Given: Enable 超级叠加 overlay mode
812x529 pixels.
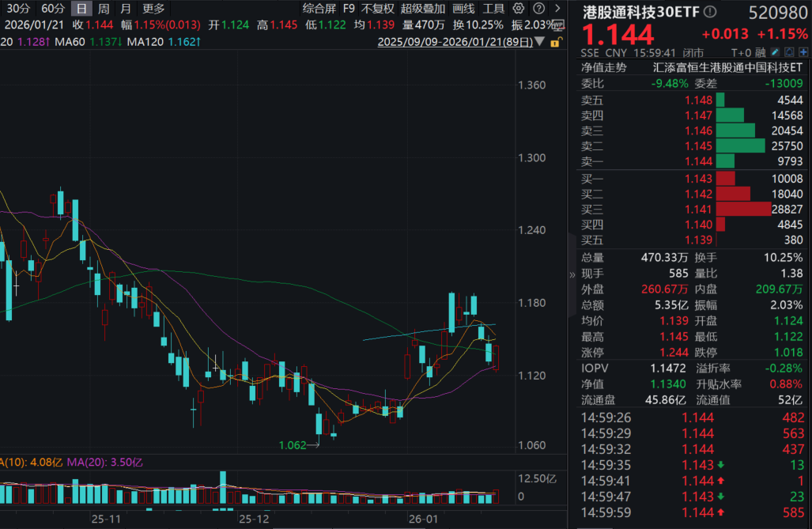Looking at the screenshot, I should pos(424,9).
